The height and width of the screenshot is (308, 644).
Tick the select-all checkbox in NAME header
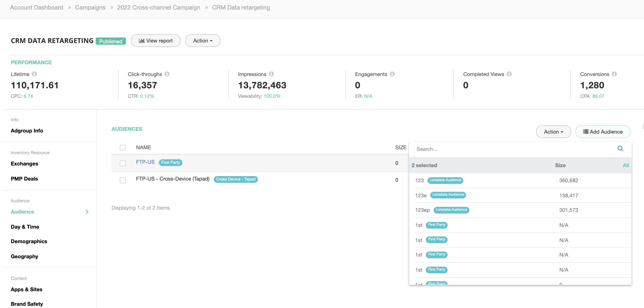tap(123, 148)
